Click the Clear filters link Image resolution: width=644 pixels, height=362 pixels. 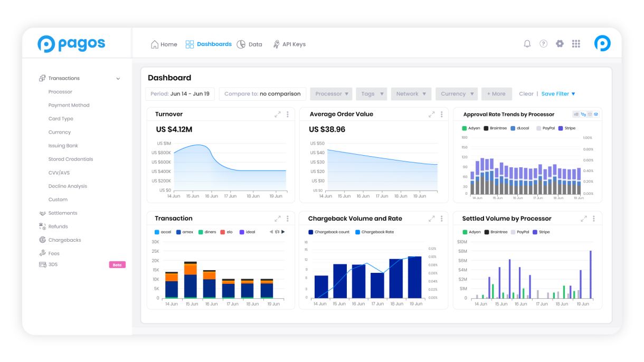526,94
